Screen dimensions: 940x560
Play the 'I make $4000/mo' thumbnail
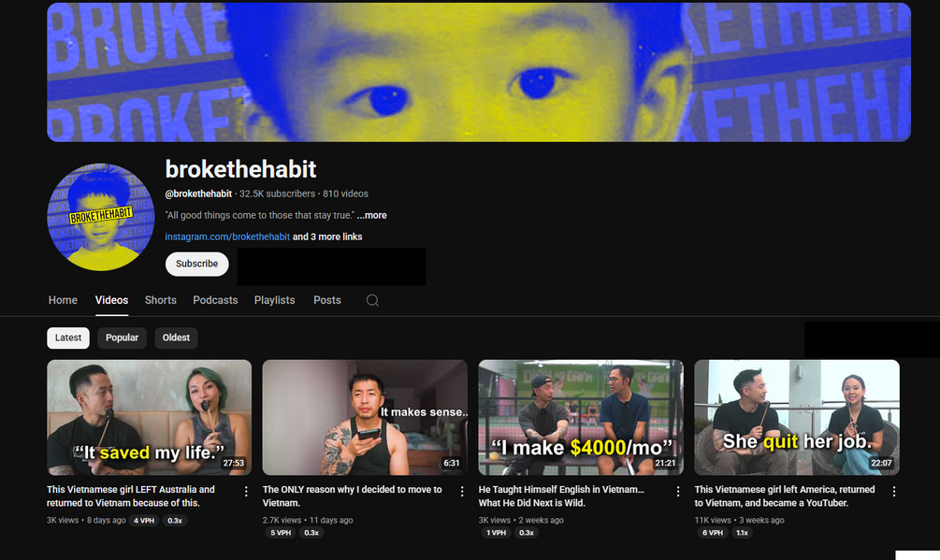coord(581,418)
